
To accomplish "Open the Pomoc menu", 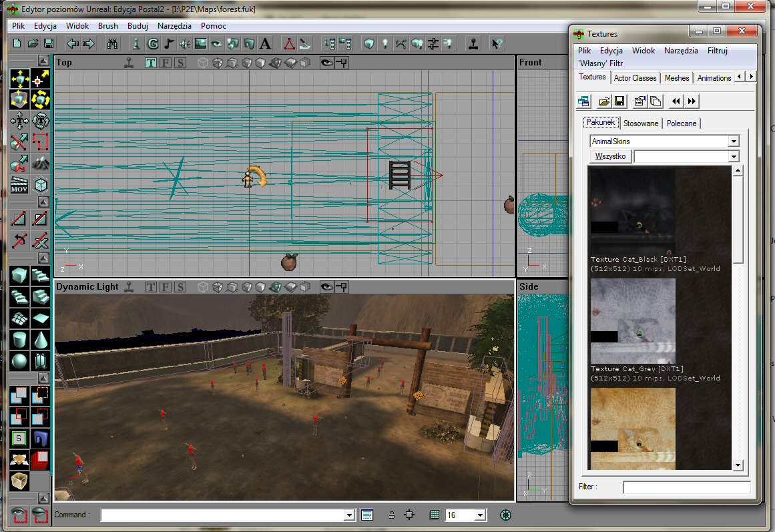I will coord(214,26).
